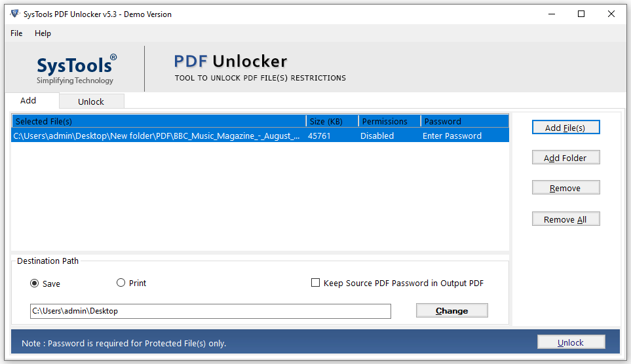Click the Unlock button in bottom bar

pyautogui.click(x=571, y=342)
